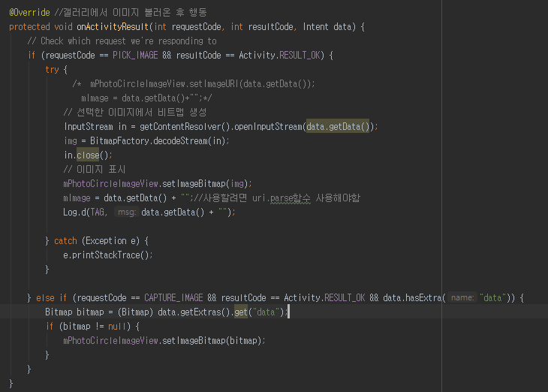Click the catch keyword
The image size is (548, 392).
65,241
